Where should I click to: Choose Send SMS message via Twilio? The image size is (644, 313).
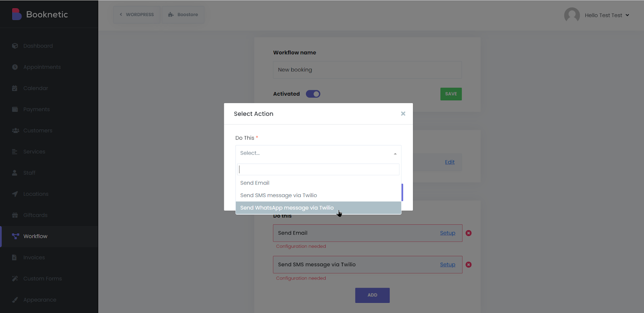click(318, 195)
